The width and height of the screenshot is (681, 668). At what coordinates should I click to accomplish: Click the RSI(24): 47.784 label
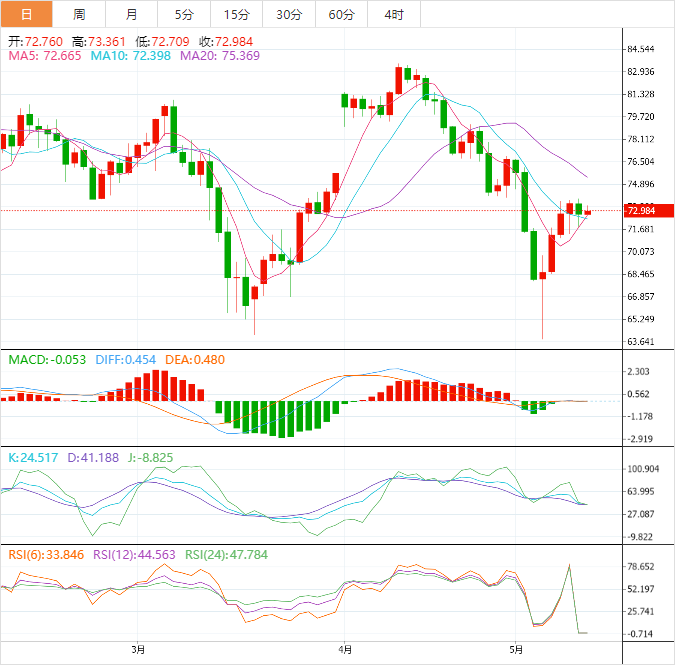pos(224,555)
